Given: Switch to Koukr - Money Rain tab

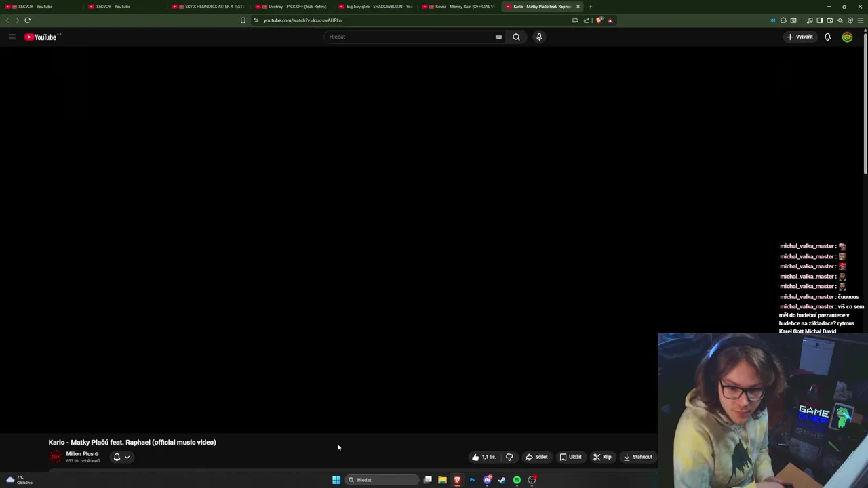Looking at the screenshot, I should (459, 7).
